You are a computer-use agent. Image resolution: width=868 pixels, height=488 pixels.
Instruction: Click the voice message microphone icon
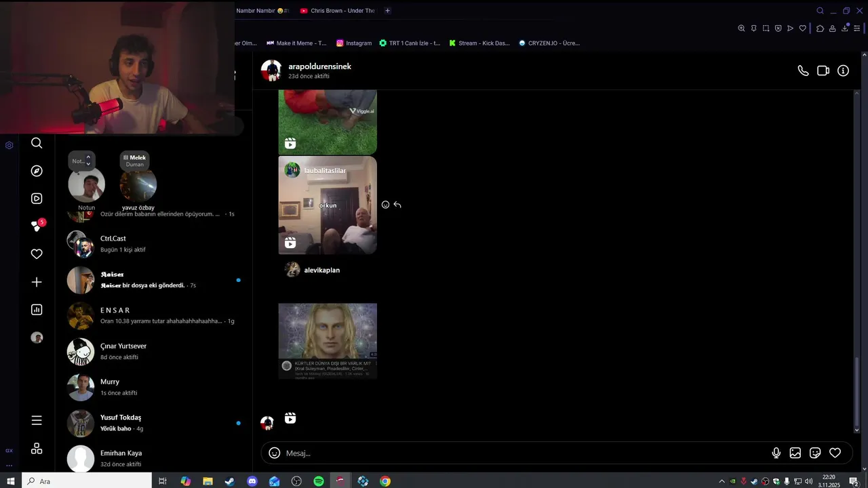776,453
